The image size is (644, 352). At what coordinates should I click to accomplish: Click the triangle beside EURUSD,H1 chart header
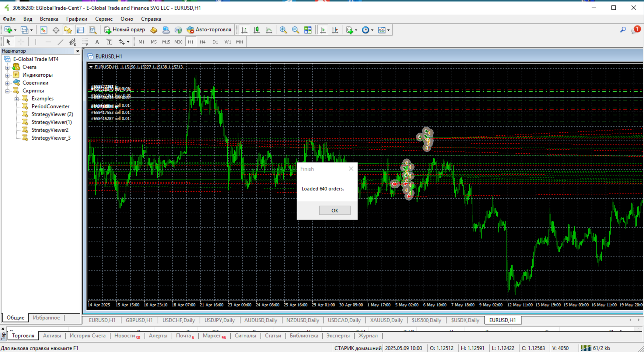click(x=91, y=67)
